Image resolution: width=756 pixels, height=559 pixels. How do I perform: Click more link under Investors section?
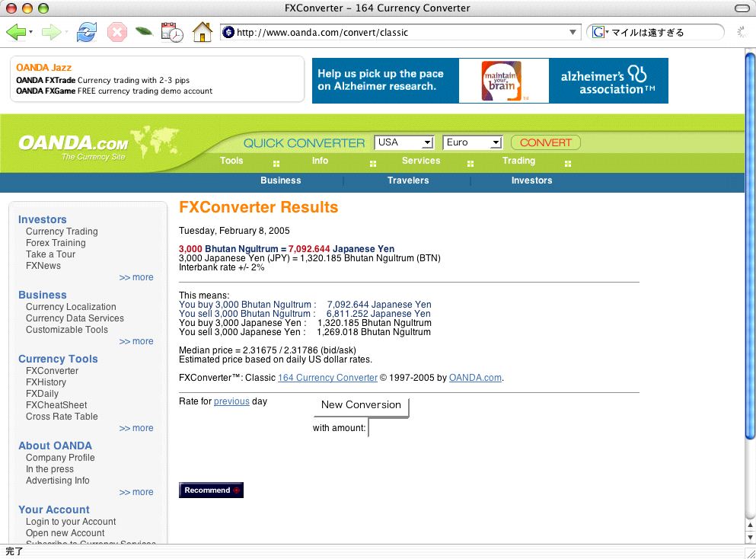[x=136, y=277]
